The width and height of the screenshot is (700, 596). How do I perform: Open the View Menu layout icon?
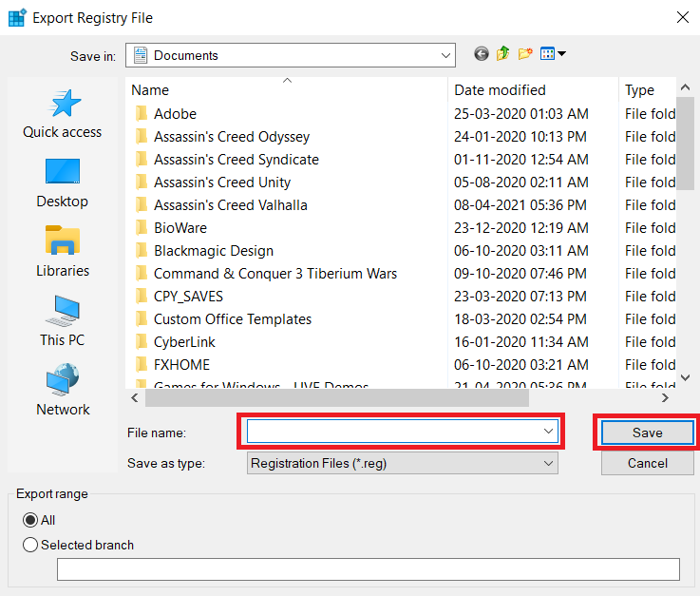552,55
